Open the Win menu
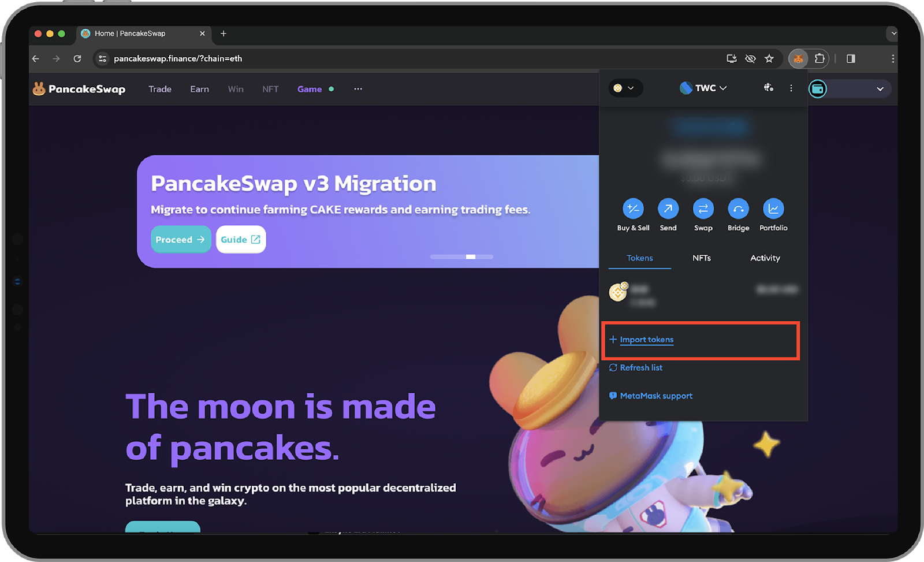Viewport: 924px width, 562px height. click(236, 89)
